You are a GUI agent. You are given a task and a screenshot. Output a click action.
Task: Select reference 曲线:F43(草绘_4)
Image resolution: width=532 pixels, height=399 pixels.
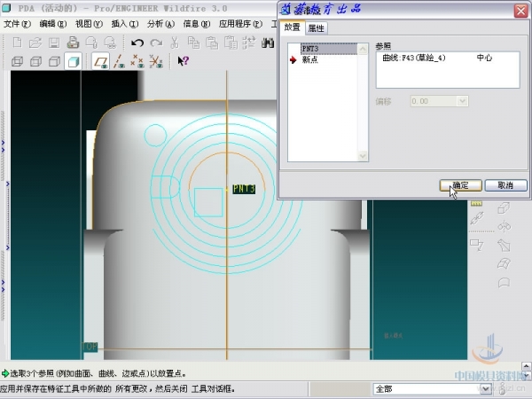click(x=413, y=58)
